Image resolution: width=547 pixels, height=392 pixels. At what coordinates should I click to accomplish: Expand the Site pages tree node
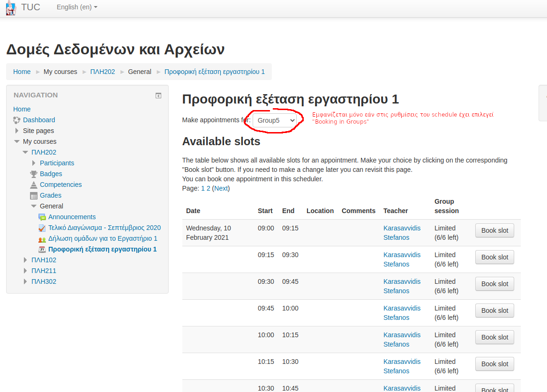(17, 131)
